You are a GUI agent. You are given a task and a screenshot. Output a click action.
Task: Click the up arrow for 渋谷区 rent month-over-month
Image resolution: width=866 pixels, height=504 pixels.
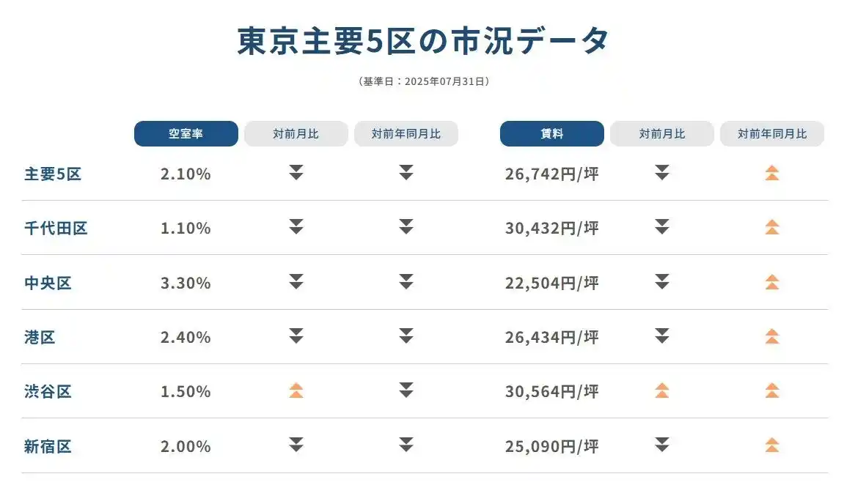(x=661, y=390)
